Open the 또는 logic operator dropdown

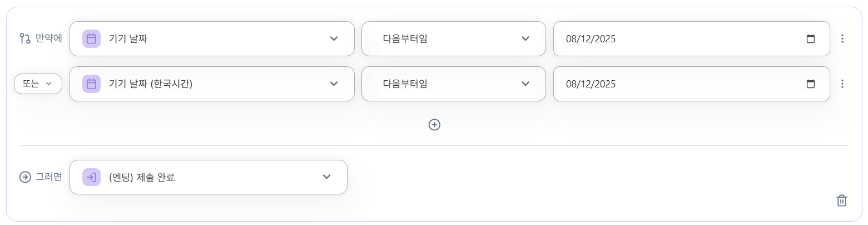coord(37,84)
